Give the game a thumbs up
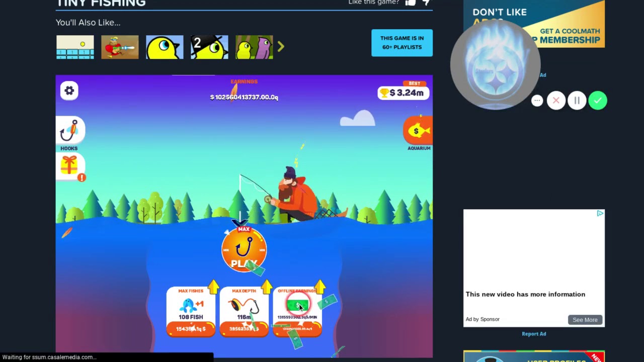 (x=410, y=3)
